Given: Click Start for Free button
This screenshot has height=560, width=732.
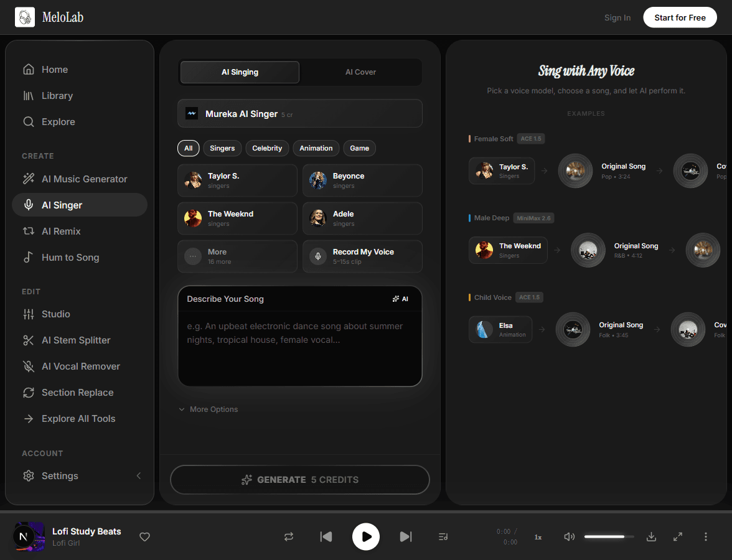Looking at the screenshot, I should [680, 17].
